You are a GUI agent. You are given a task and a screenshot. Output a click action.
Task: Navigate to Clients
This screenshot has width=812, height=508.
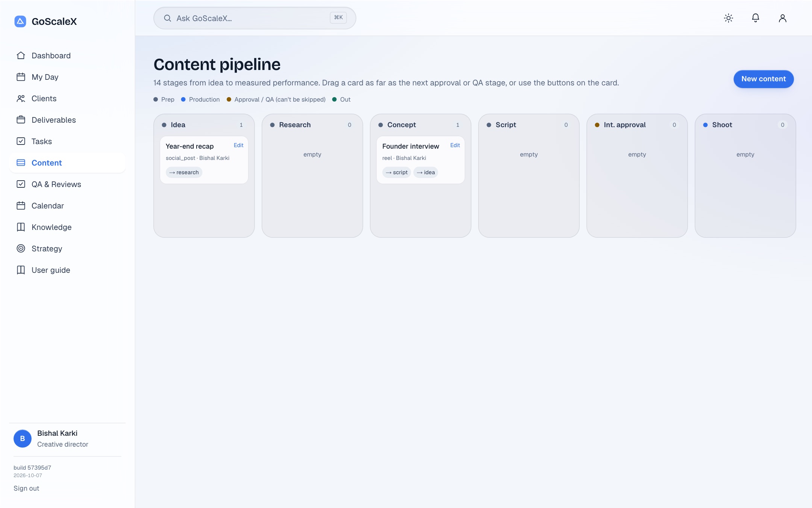tap(68, 99)
